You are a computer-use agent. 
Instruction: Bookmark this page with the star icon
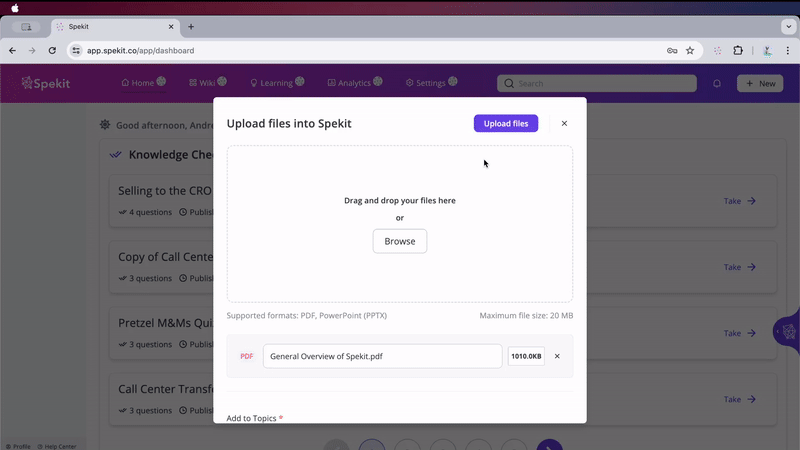tap(690, 51)
